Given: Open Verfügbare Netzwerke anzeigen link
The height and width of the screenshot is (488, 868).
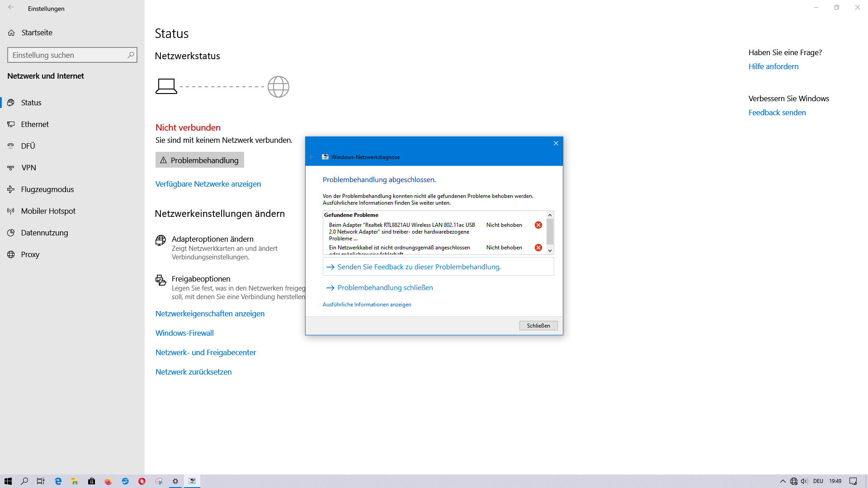Looking at the screenshot, I should [208, 183].
